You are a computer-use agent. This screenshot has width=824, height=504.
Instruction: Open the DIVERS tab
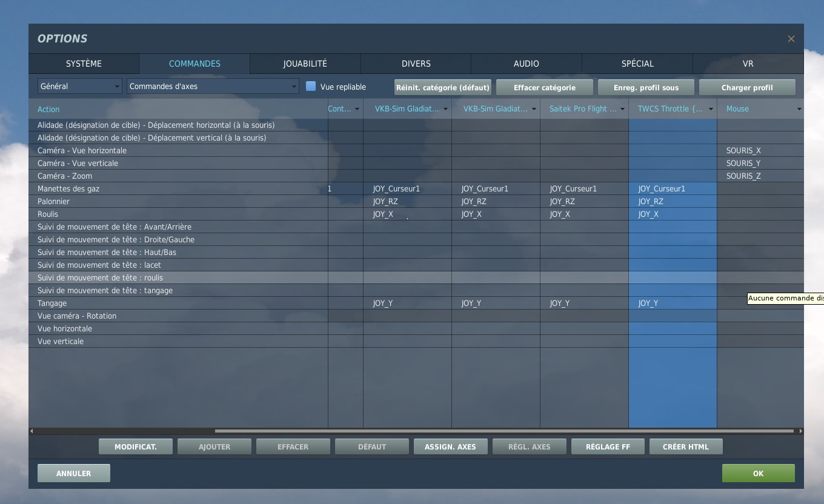(416, 64)
